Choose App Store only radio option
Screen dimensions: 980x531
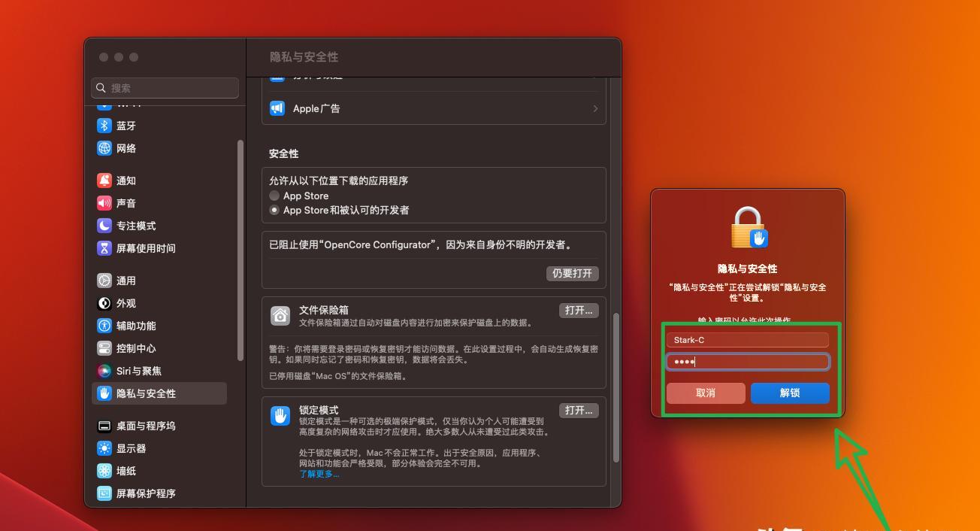pos(274,196)
